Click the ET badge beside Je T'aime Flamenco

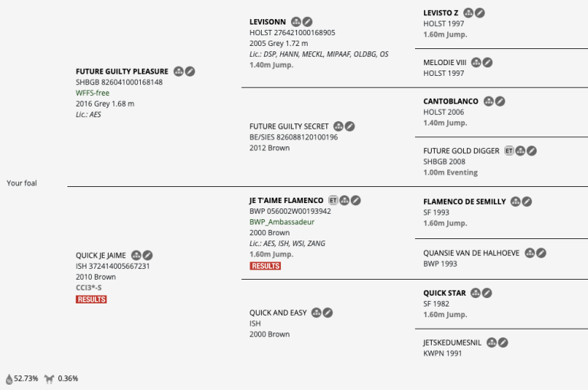(333, 200)
